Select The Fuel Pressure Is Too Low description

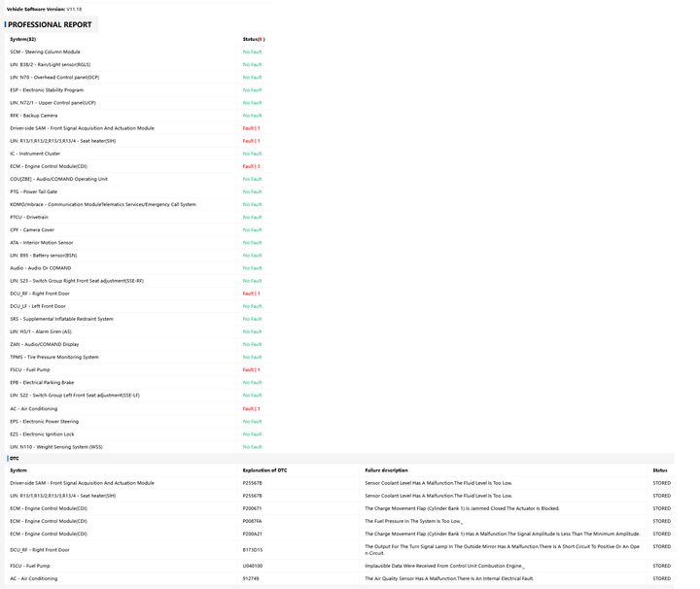pyautogui.click(x=414, y=521)
